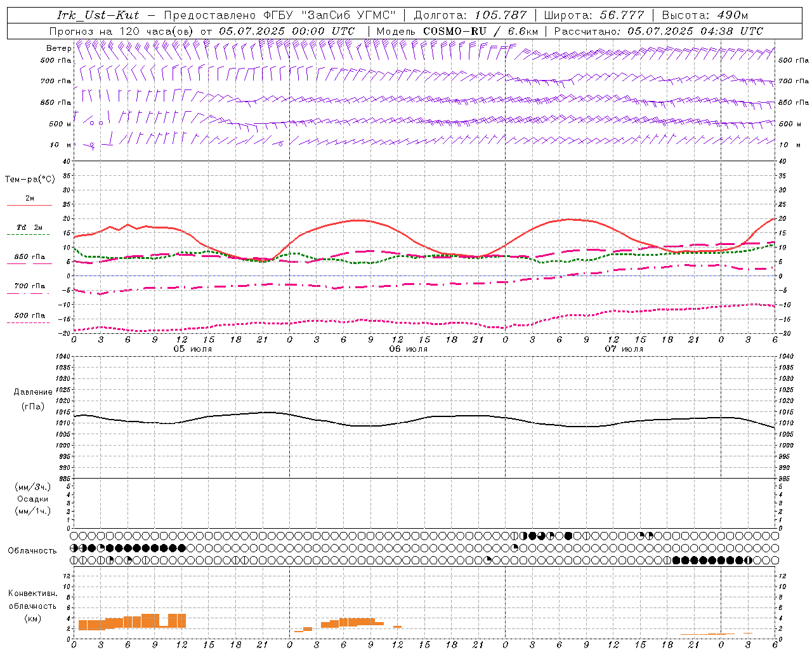Click the Ветер wind panel label
The width and height of the screenshot is (812, 650).
tap(58, 48)
